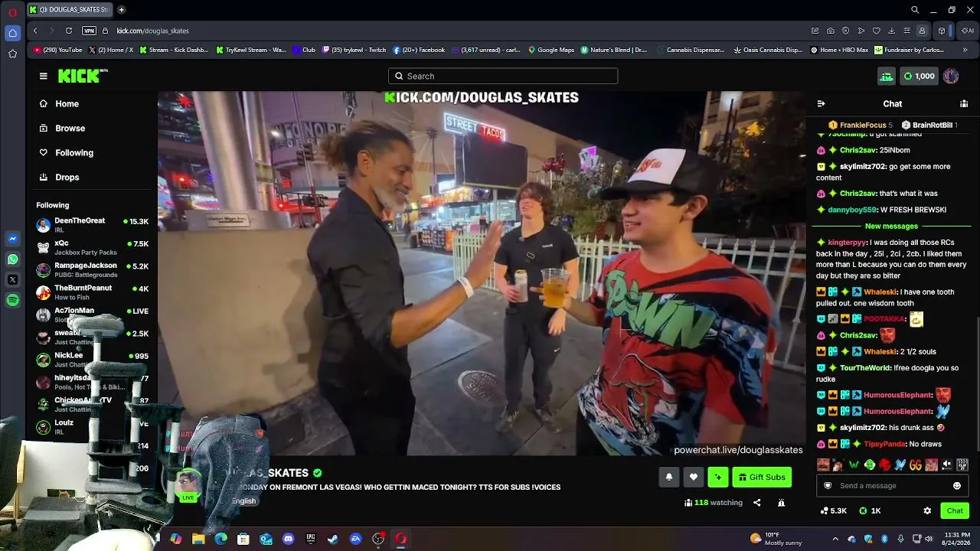The image size is (980, 551).
Task: Show hidden system tray icons
Action: click(x=835, y=539)
